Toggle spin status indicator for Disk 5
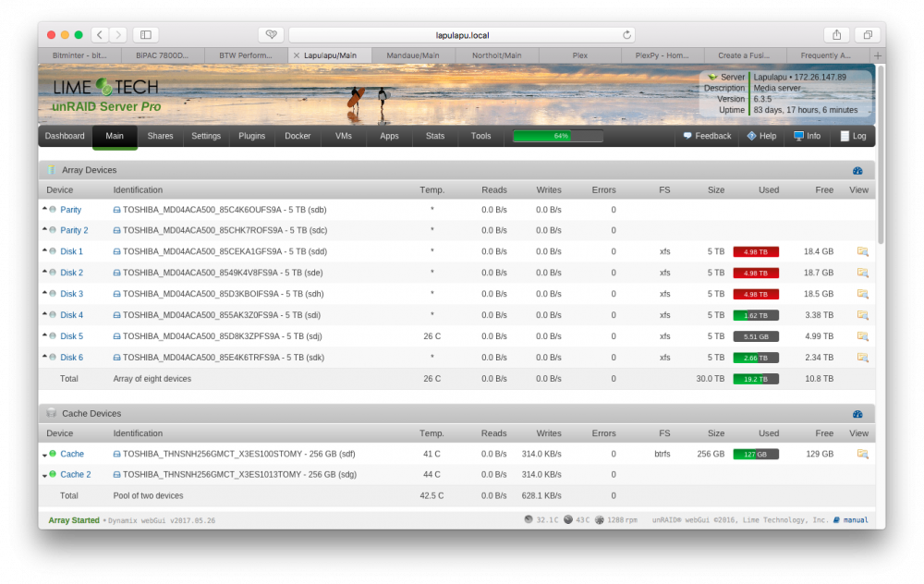This screenshot has width=924, height=584. pos(53,336)
